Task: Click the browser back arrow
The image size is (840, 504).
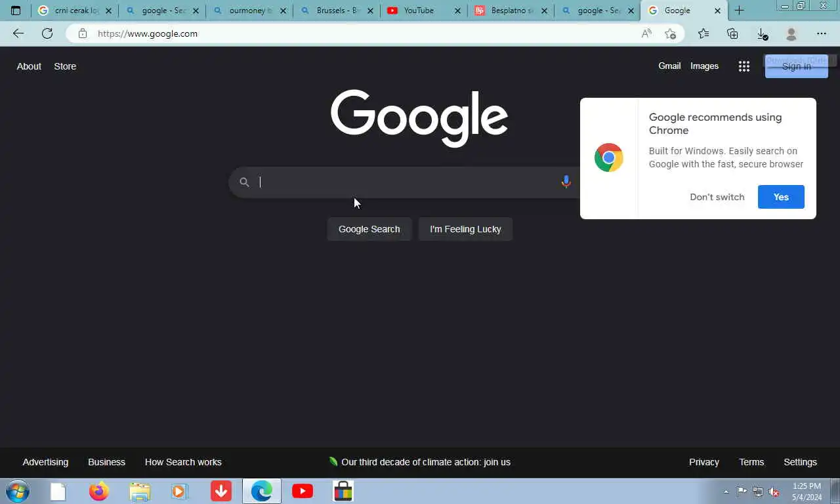Action: click(18, 33)
